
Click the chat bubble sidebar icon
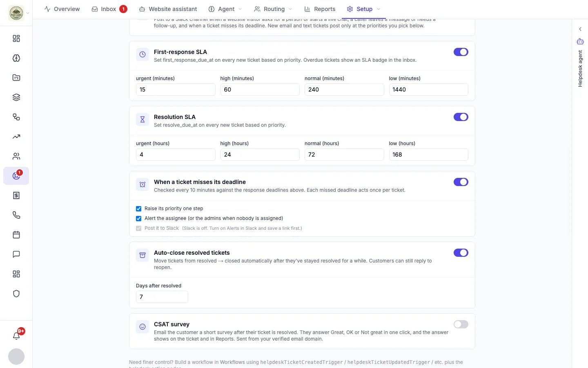click(x=16, y=254)
